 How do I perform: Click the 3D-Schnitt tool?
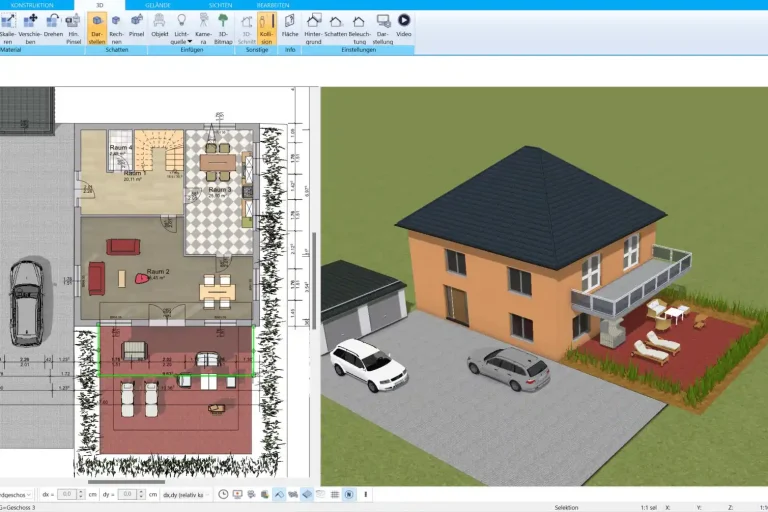click(246, 29)
